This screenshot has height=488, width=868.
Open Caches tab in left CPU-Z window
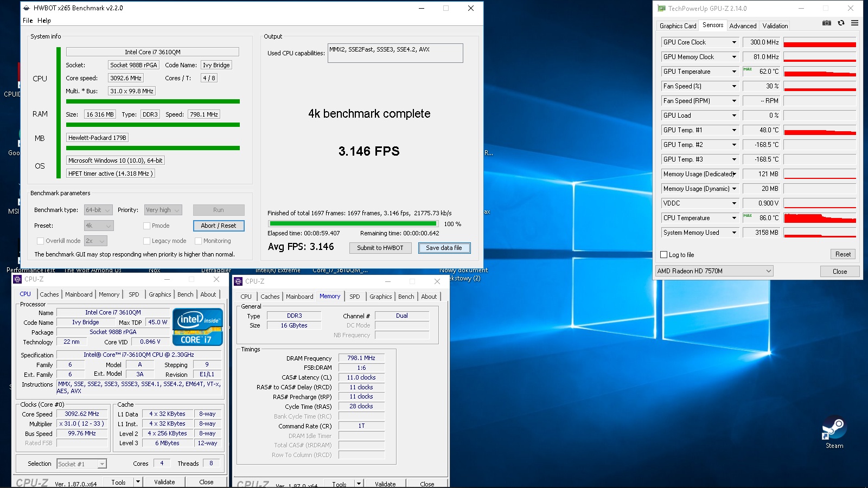click(x=49, y=294)
